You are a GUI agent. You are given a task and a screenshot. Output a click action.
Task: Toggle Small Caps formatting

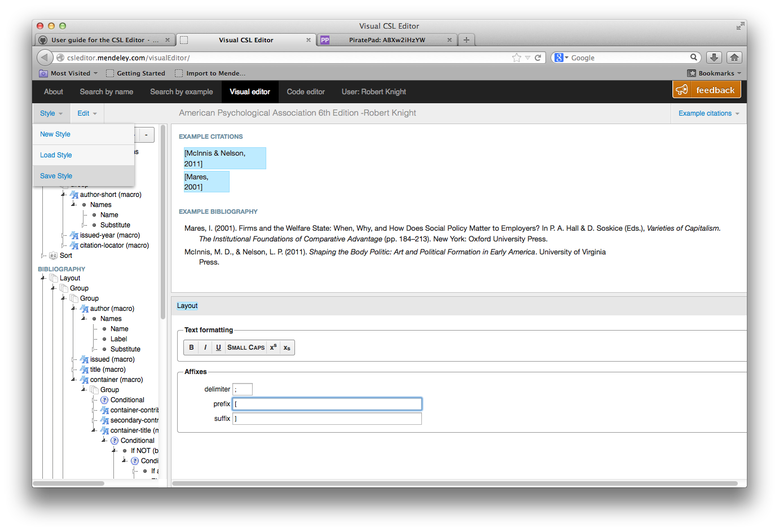pyautogui.click(x=246, y=348)
